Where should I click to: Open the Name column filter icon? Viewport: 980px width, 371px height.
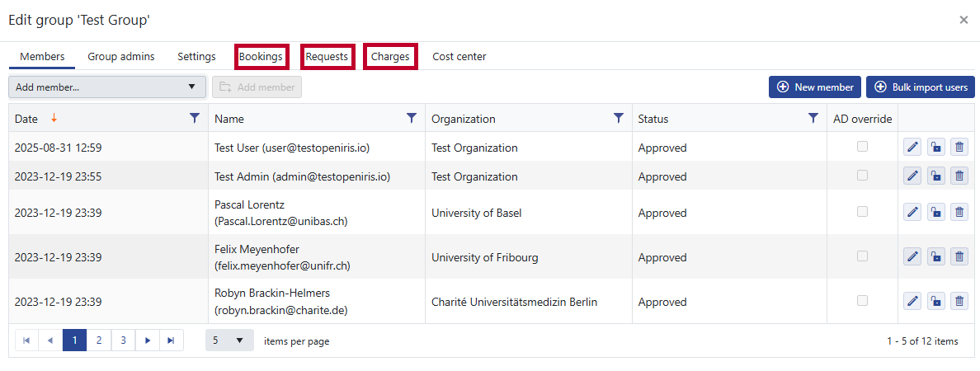pyautogui.click(x=412, y=119)
